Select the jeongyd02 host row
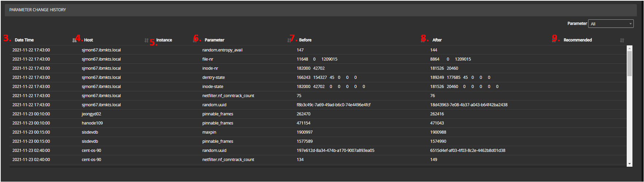The width and height of the screenshot is (644, 182). pos(91,114)
